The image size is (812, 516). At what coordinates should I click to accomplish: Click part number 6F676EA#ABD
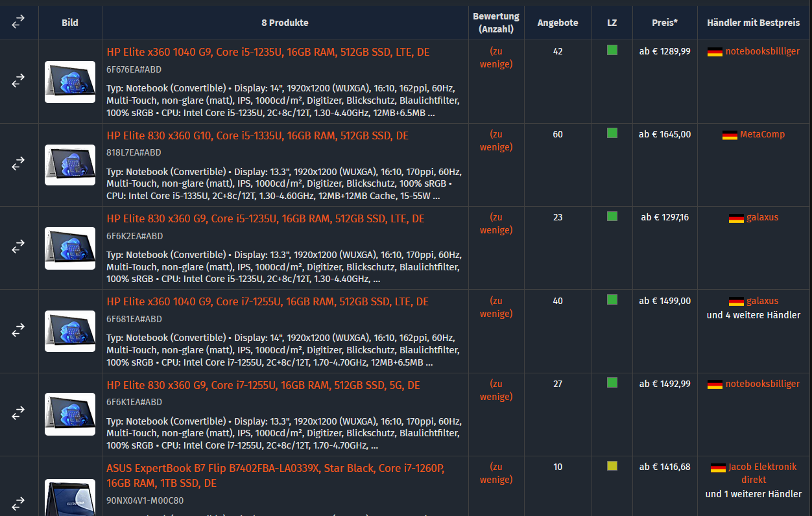click(x=134, y=69)
